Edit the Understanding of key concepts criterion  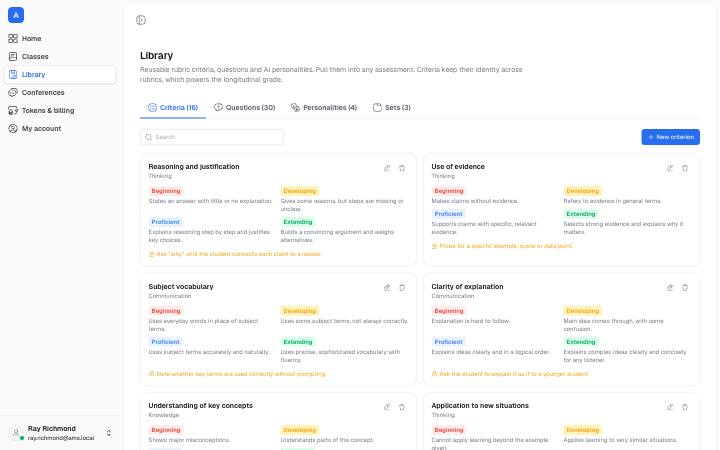tap(387, 407)
